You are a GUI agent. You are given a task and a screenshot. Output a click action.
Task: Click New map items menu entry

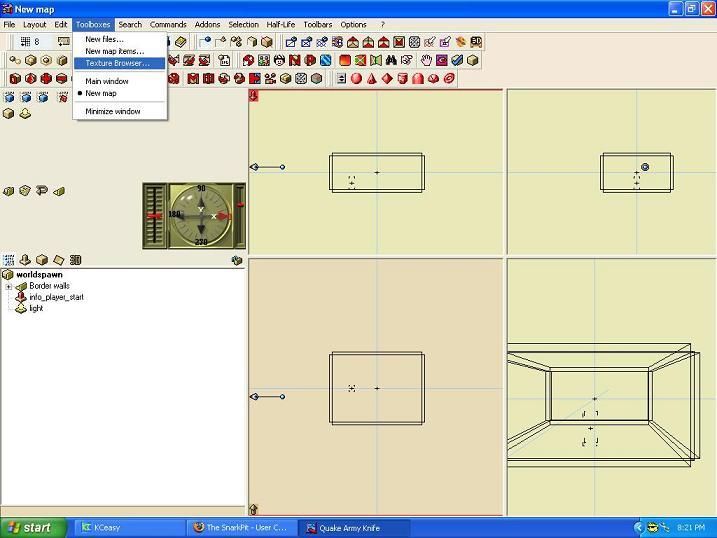pyautogui.click(x=114, y=51)
